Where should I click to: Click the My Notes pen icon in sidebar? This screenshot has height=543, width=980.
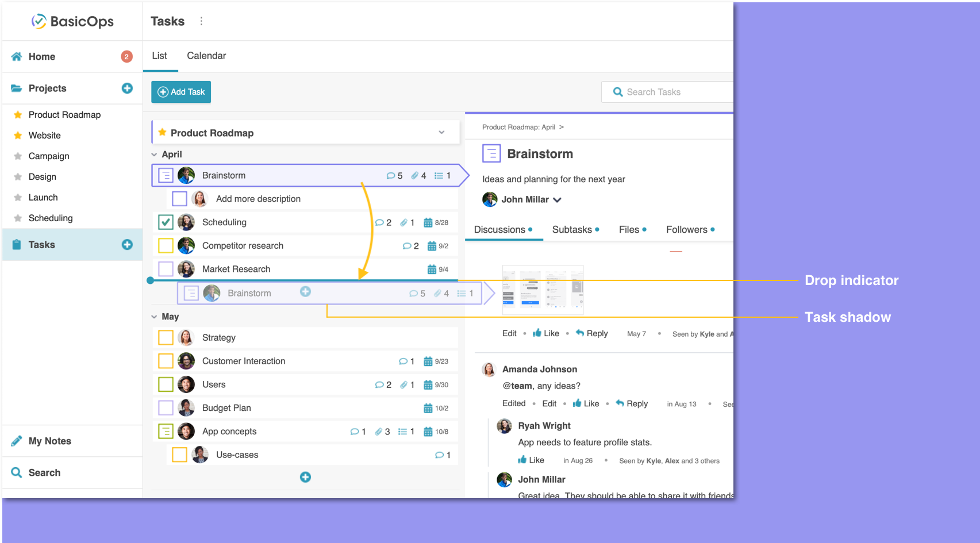16,441
